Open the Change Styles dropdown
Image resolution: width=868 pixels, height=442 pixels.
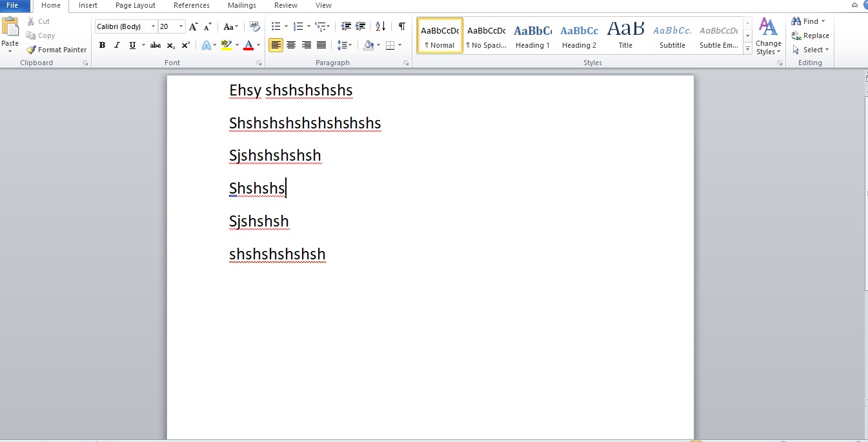[x=768, y=35]
